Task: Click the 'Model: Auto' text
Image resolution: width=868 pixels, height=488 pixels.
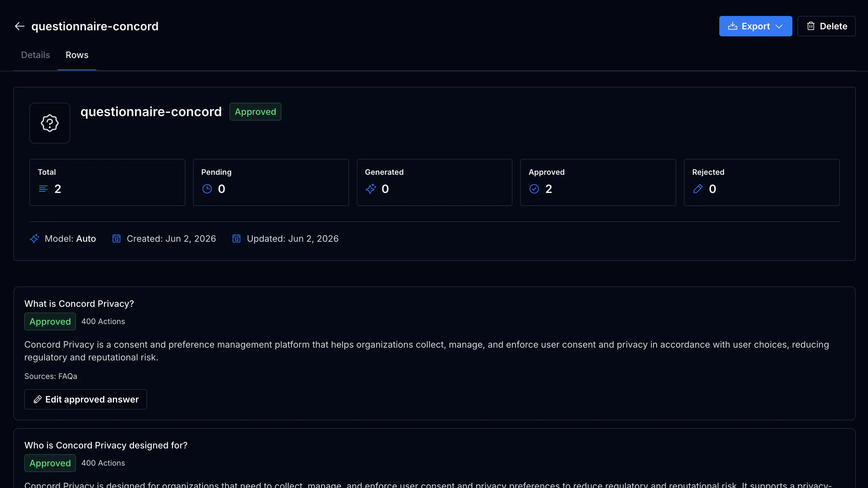Action: tap(71, 239)
